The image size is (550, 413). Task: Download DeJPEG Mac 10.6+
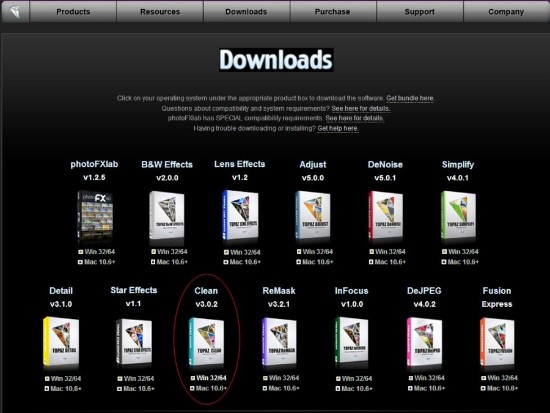pyautogui.click(x=427, y=388)
